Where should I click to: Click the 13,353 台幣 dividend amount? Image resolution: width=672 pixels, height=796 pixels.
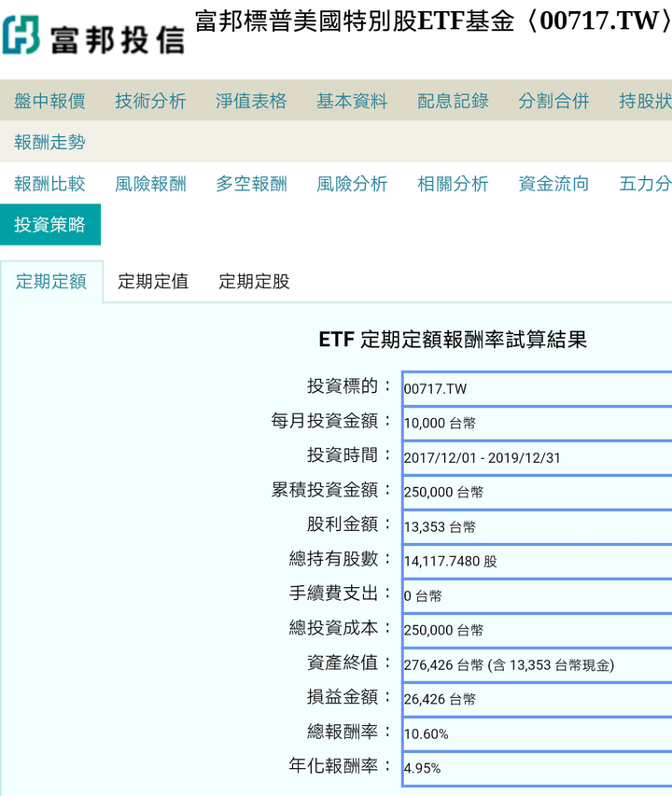440,527
